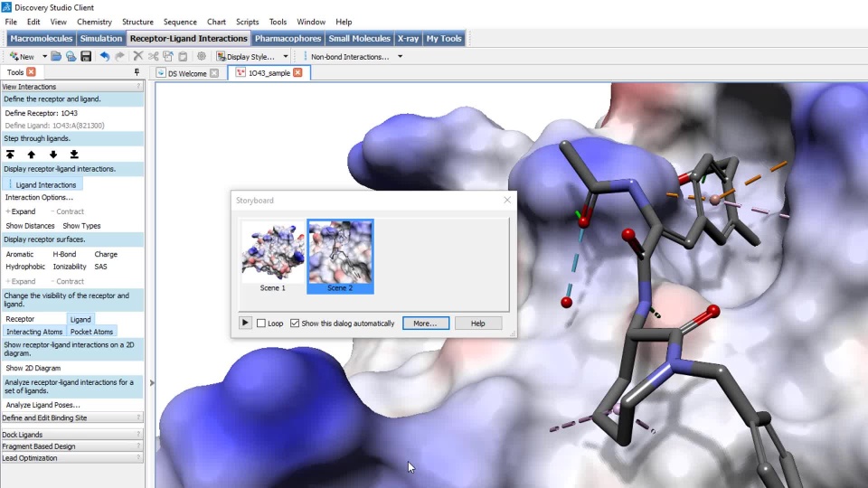Open Display Style dialog
Image resolution: width=868 pixels, height=488 pixels.
(x=246, y=56)
